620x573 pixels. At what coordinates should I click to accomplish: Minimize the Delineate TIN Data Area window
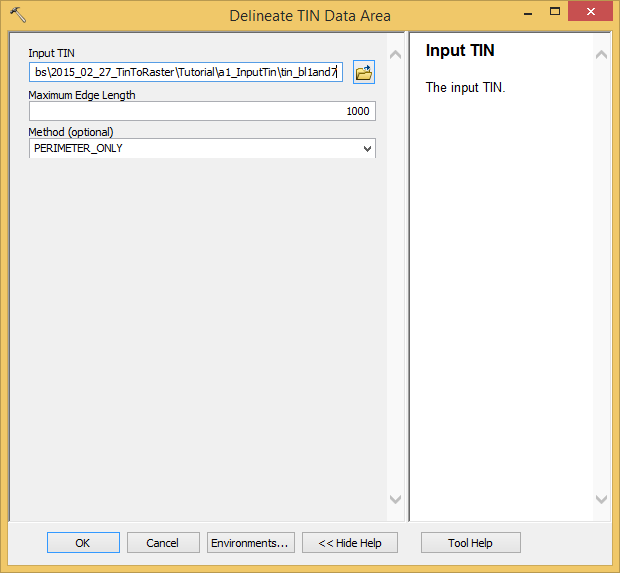click(528, 13)
